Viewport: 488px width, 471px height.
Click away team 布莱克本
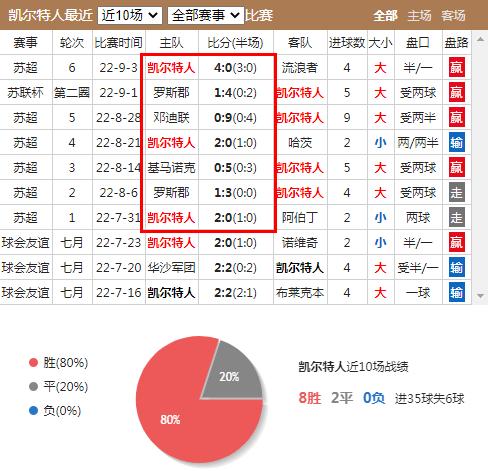tap(300, 292)
